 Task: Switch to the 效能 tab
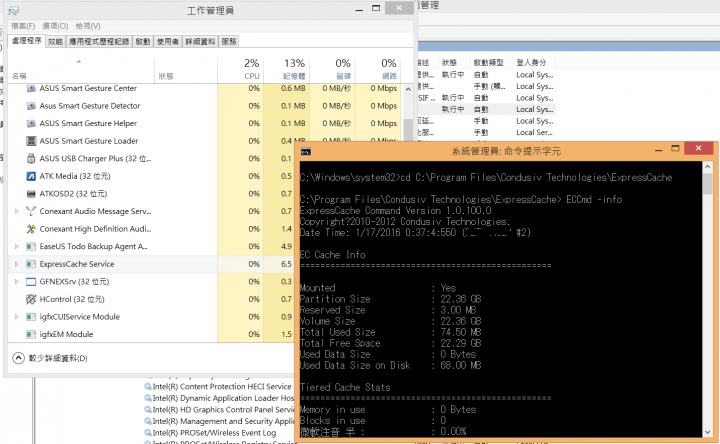(55, 41)
